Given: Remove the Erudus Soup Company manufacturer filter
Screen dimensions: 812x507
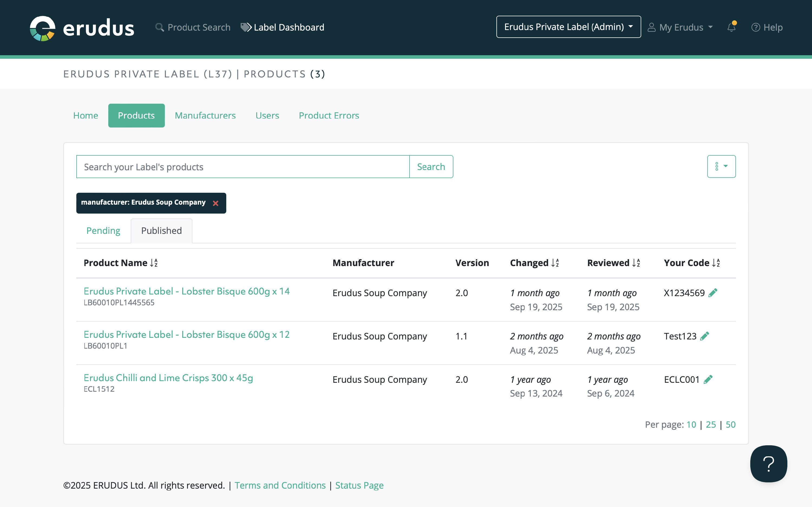Looking at the screenshot, I should tap(215, 203).
